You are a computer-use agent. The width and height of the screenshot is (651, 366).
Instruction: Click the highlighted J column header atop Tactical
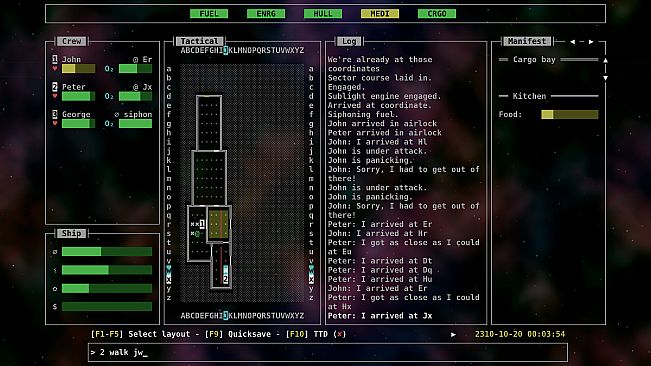pyautogui.click(x=225, y=50)
